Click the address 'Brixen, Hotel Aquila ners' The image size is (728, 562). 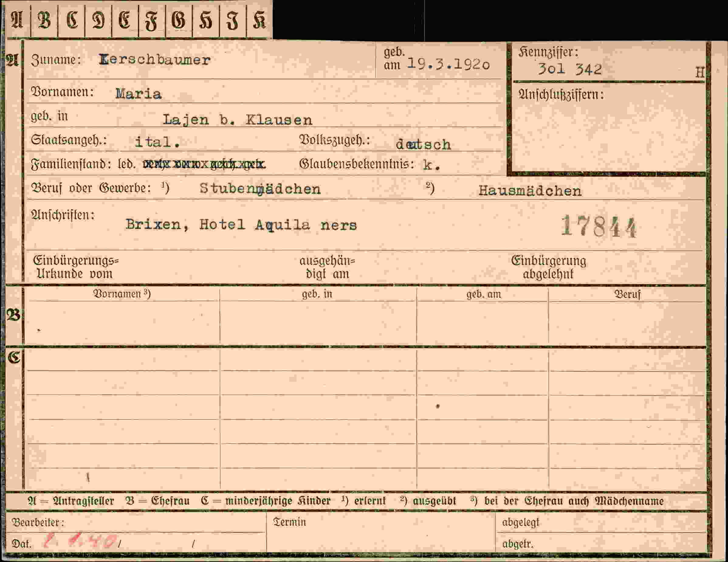pyautogui.click(x=241, y=225)
